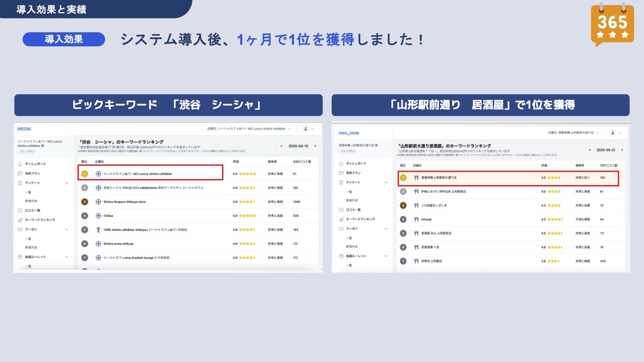The height and width of the screenshot is (362, 644).
Task: Expand the 抽選ルーレット chevron in meo_tools sidebar
Action: (x=386, y=256)
